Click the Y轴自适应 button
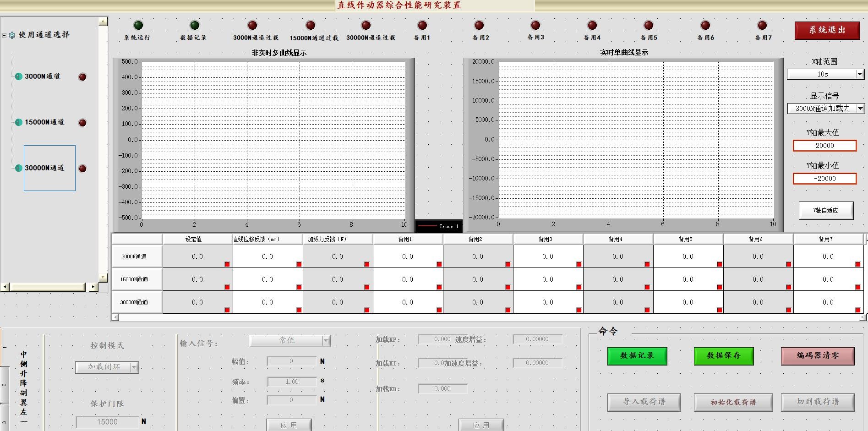Viewport: 868px width, 431px height. [826, 211]
